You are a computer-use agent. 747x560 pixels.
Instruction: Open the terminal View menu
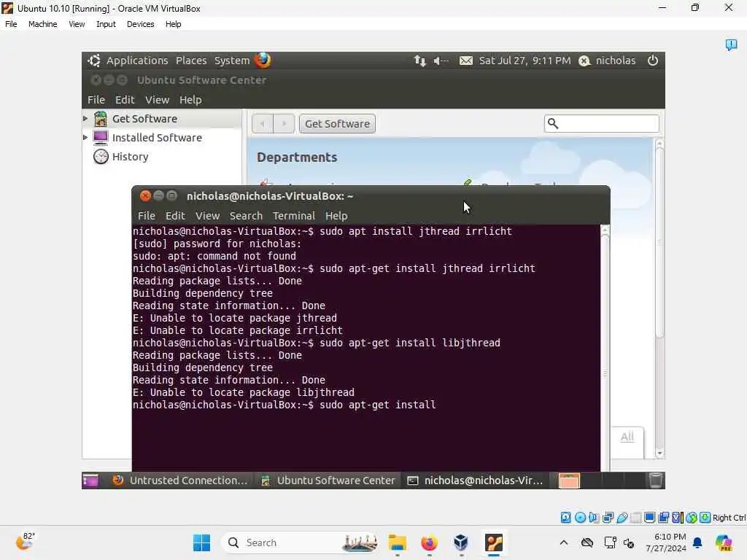[207, 216]
